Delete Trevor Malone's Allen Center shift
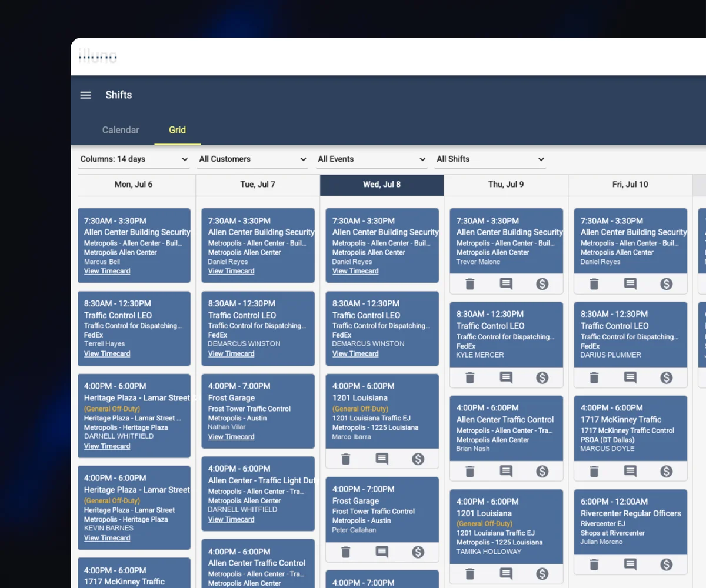The width and height of the screenshot is (706, 588). point(469,284)
